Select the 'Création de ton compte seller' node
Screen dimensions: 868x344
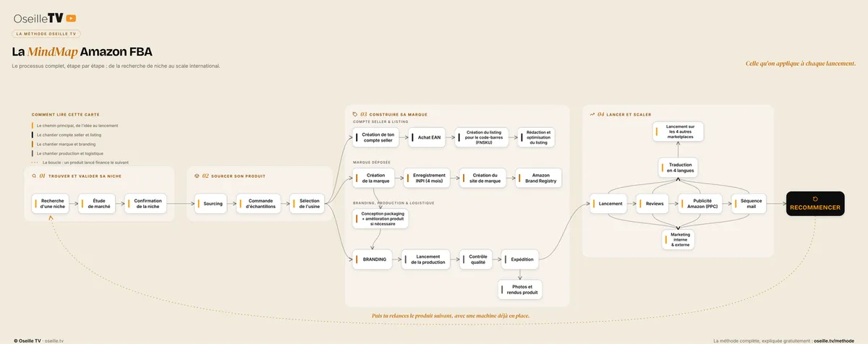375,137
